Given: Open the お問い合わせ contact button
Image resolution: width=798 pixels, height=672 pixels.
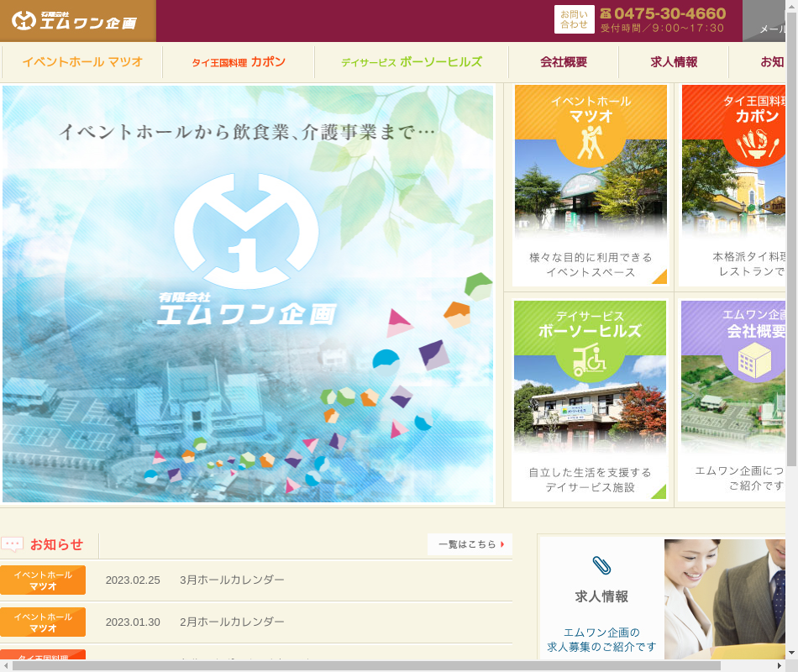Looking at the screenshot, I should pos(574,19).
